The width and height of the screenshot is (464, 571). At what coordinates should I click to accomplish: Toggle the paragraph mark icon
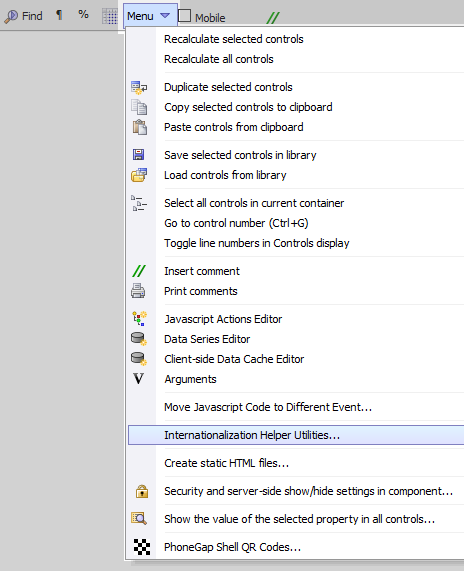[59, 15]
